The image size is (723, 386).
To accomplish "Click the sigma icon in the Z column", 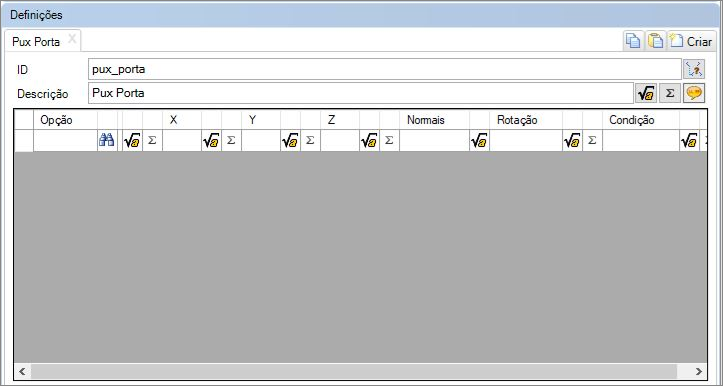I will click(x=389, y=141).
